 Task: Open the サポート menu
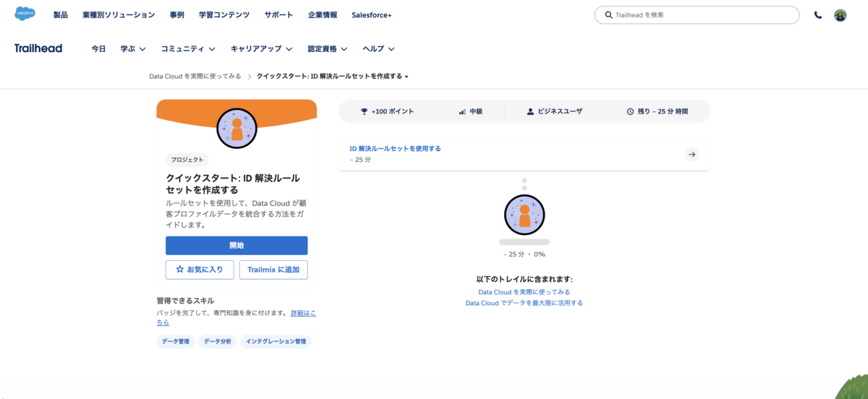[x=278, y=15]
